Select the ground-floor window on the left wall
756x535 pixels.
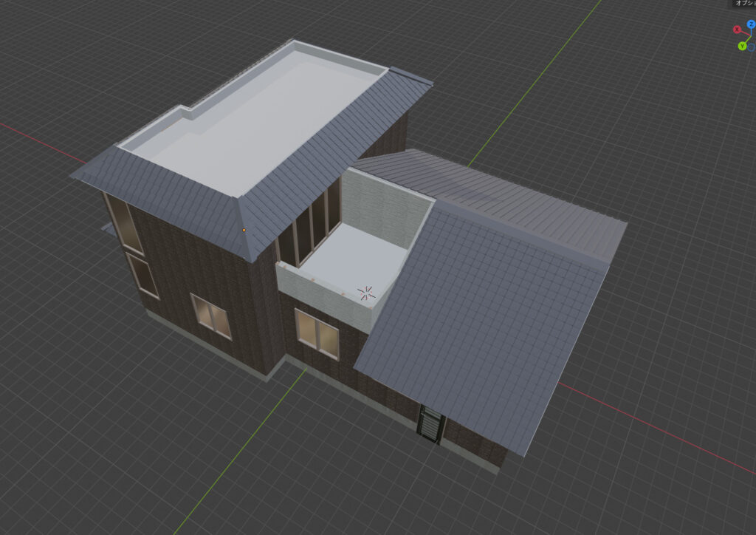(211, 316)
